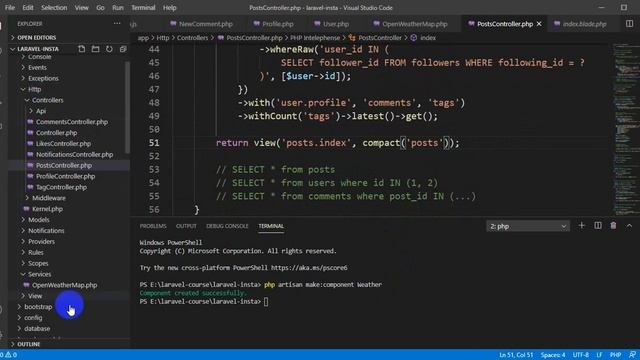This screenshot has width=640, height=360.
Task: Open the View menu
Action: 81,8
